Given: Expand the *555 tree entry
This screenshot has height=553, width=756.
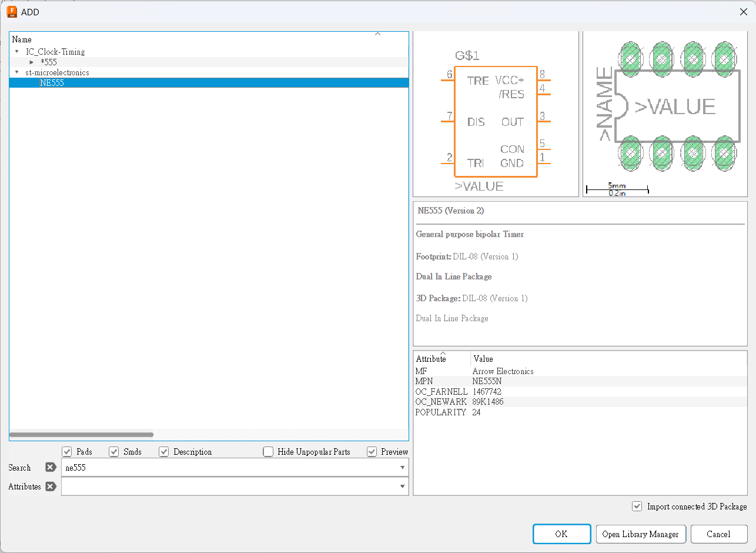Looking at the screenshot, I should pos(32,62).
